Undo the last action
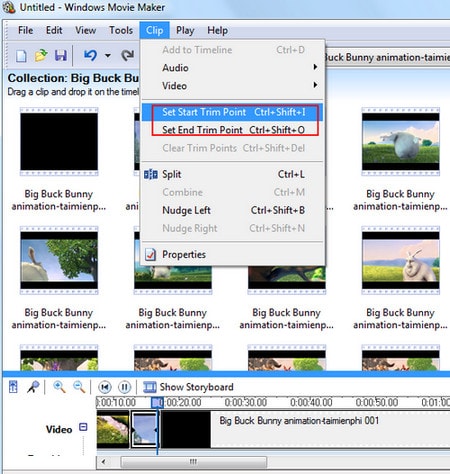The height and width of the screenshot is (474, 450). click(90, 55)
